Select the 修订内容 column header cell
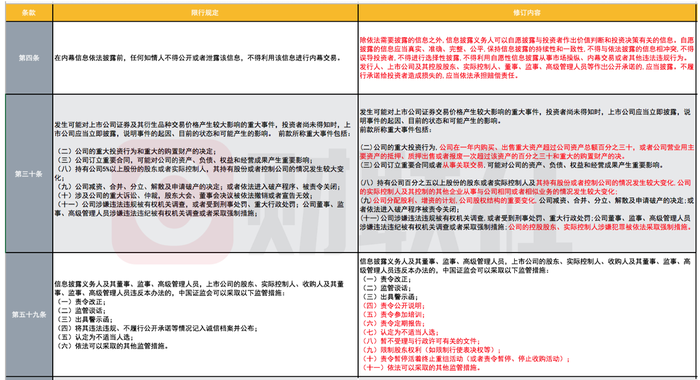 pyautogui.click(x=527, y=13)
